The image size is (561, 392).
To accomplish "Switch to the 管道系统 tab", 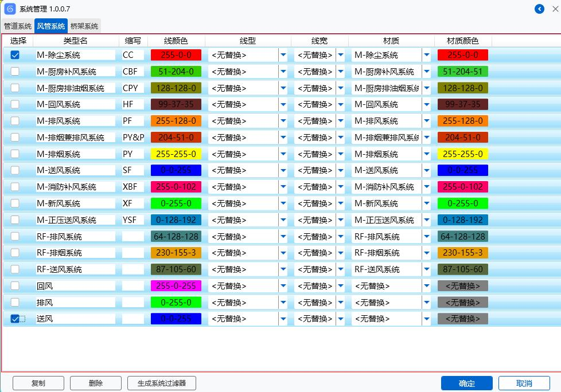I will (18, 26).
